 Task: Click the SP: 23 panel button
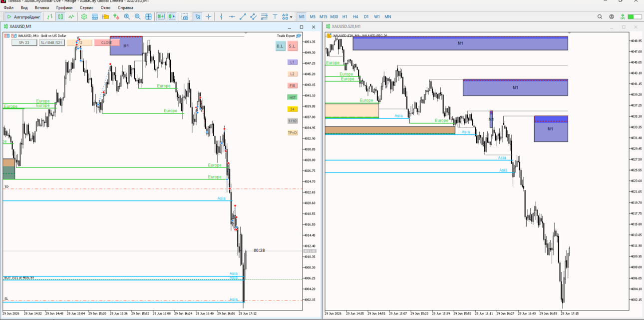pyautogui.click(x=24, y=42)
